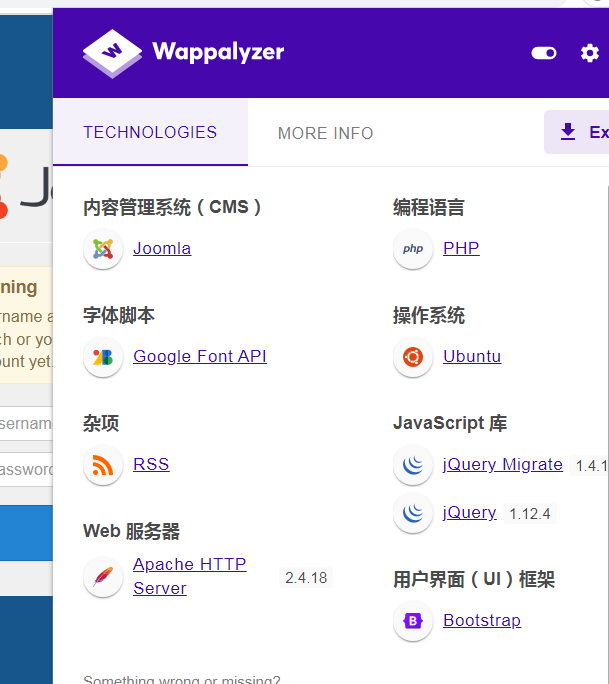Click the Apache feather icon
Viewport: 609px width, 684px height.
pyautogui.click(x=103, y=578)
